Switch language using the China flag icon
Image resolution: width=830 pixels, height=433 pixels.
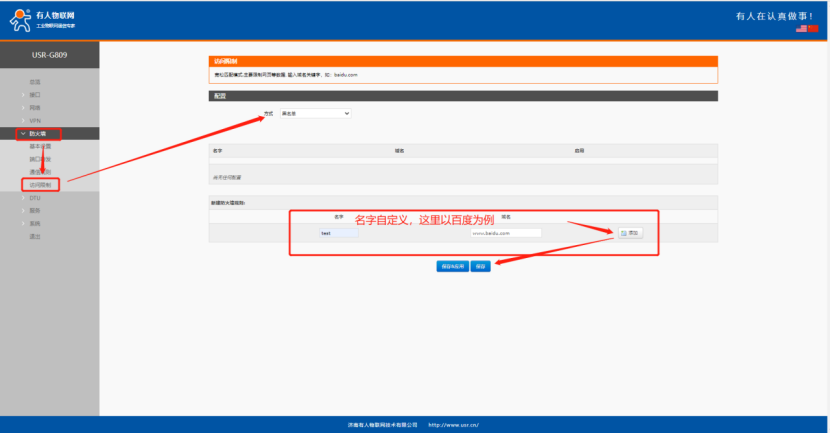point(812,29)
